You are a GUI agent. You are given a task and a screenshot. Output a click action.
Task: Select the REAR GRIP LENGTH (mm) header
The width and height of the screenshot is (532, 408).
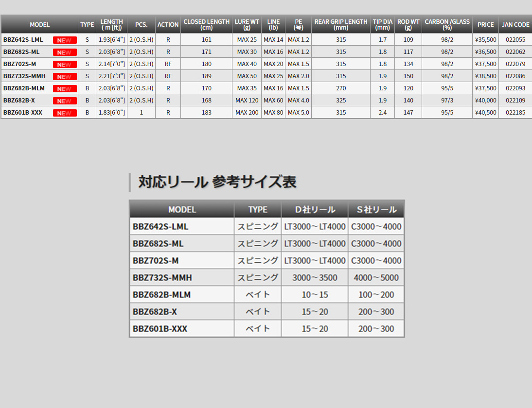click(340, 24)
